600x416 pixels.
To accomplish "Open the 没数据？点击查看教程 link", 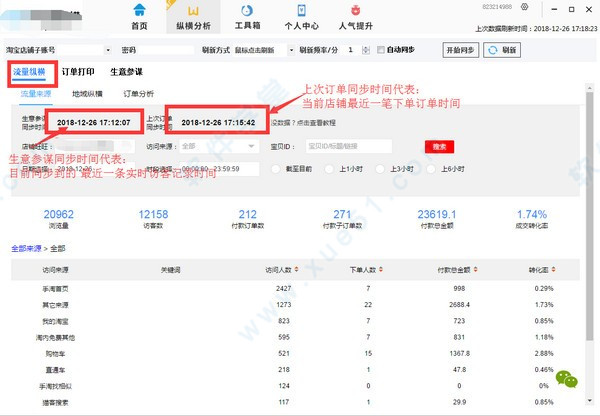I will pos(303,123).
